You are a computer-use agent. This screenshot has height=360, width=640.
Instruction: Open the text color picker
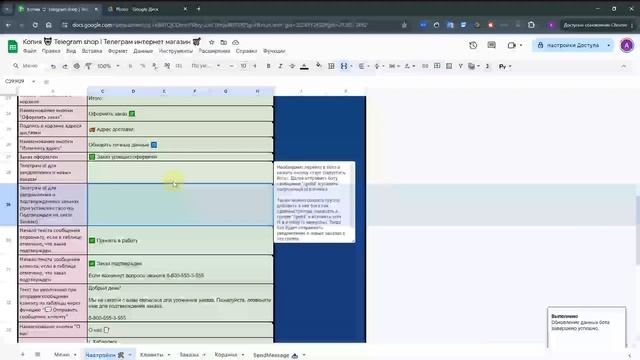[304, 66]
